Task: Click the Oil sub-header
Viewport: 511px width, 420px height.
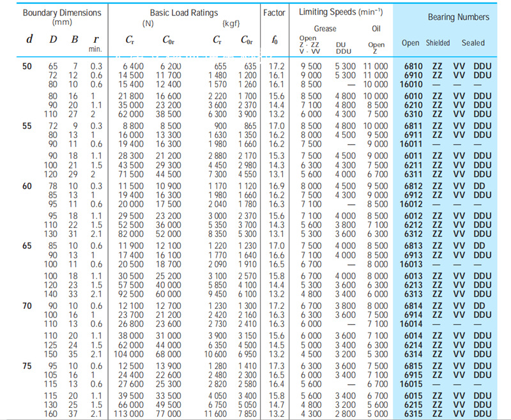Action: [376, 29]
